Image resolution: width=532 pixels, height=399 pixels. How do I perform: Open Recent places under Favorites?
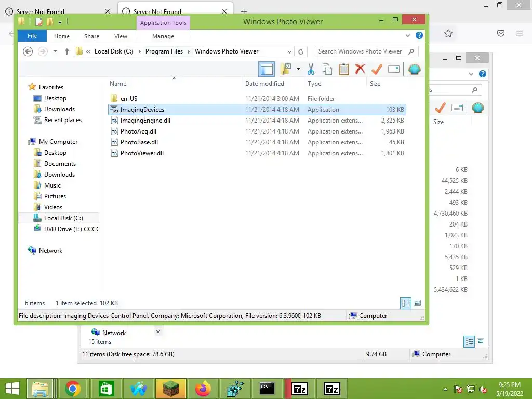coord(63,120)
